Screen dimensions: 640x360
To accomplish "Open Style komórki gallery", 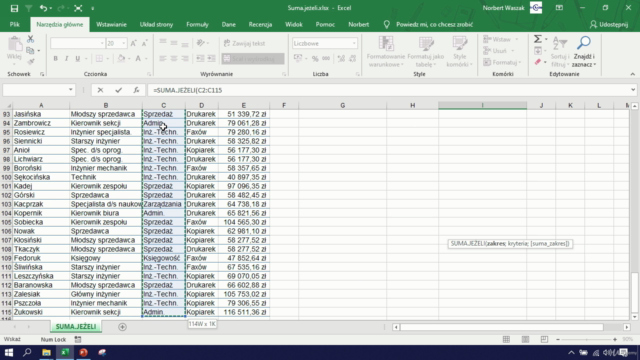I will tap(460, 52).
